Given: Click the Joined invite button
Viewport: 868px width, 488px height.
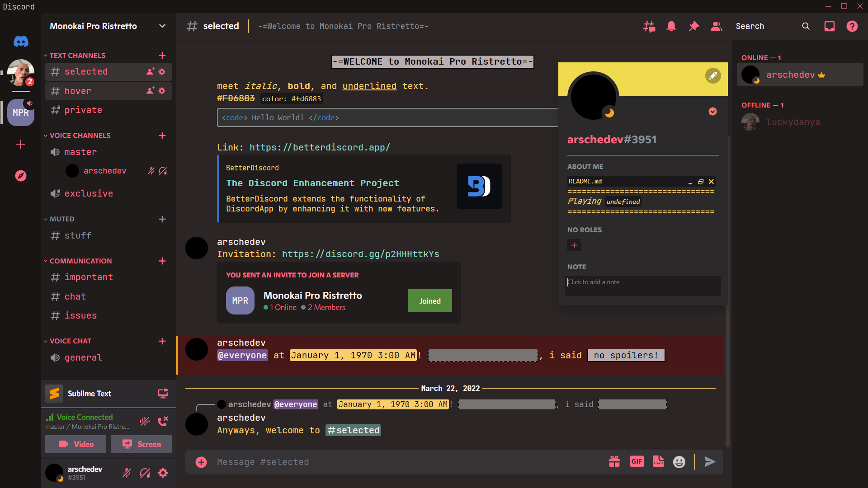Looking at the screenshot, I should (429, 300).
